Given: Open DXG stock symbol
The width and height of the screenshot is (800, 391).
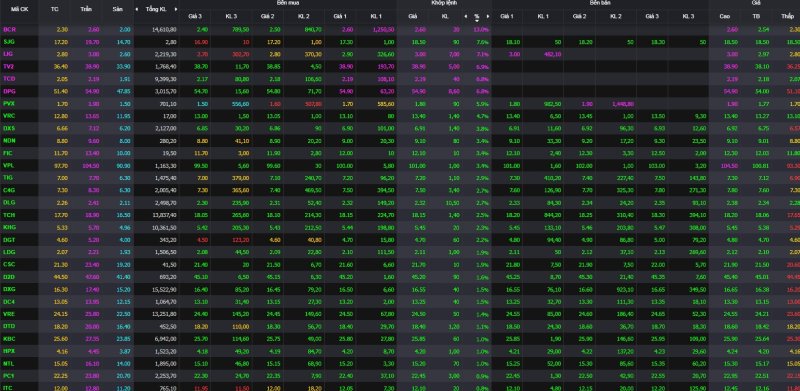Looking at the screenshot, I should coord(9,288).
